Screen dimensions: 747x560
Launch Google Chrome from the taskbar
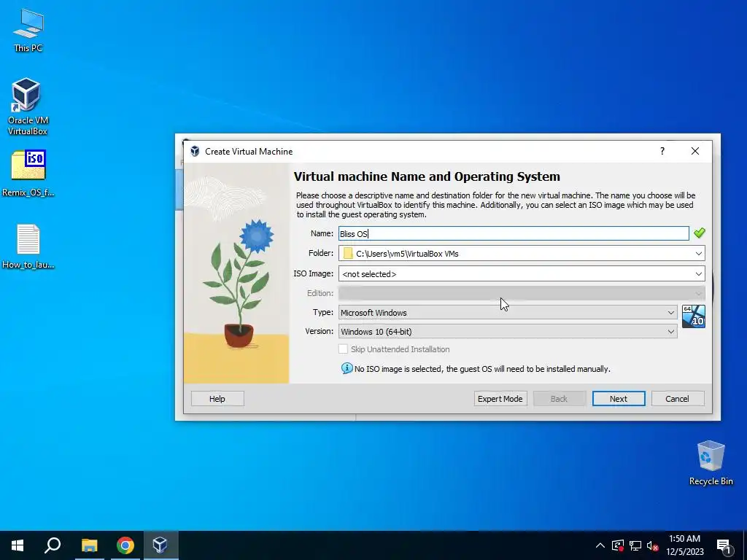coord(125,545)
